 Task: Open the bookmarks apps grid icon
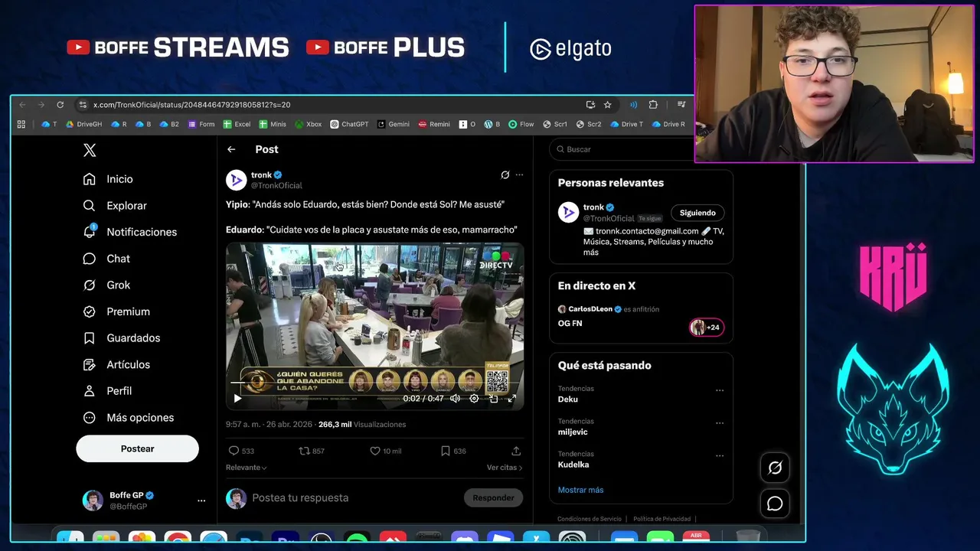(21, 124)
